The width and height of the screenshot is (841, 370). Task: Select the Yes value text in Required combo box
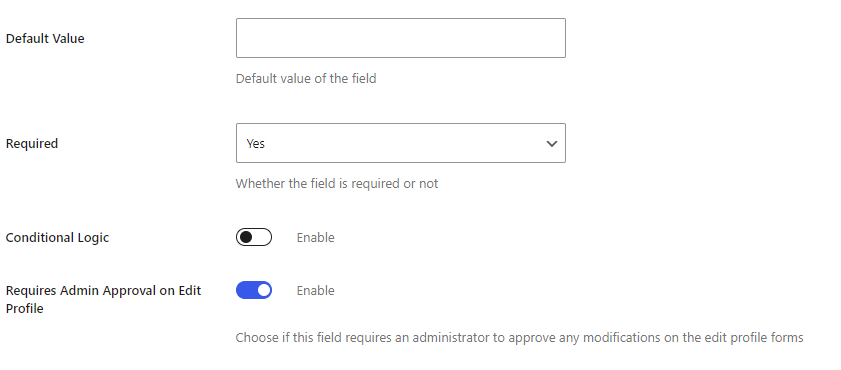pos(256,144)
